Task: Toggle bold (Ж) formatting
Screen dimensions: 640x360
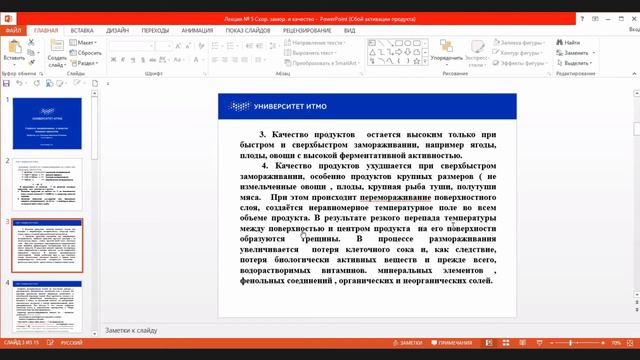Action: pyautogui.click(x=113, y=60)
